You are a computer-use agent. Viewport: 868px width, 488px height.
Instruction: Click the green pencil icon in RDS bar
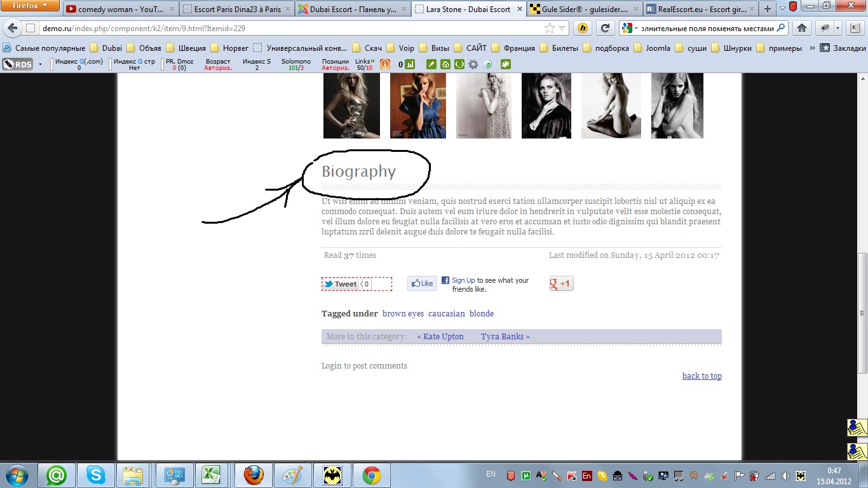431,64
